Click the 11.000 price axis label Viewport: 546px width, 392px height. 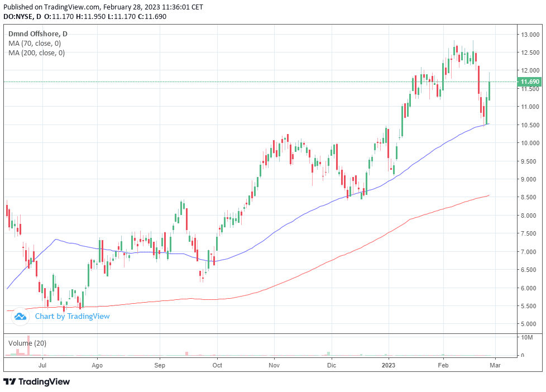coord(530,107)
